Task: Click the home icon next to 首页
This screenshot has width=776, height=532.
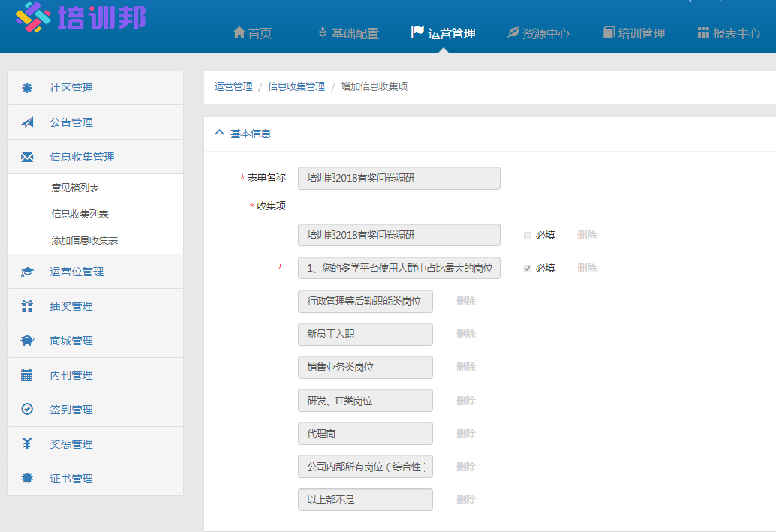Action: pos(239,33)
